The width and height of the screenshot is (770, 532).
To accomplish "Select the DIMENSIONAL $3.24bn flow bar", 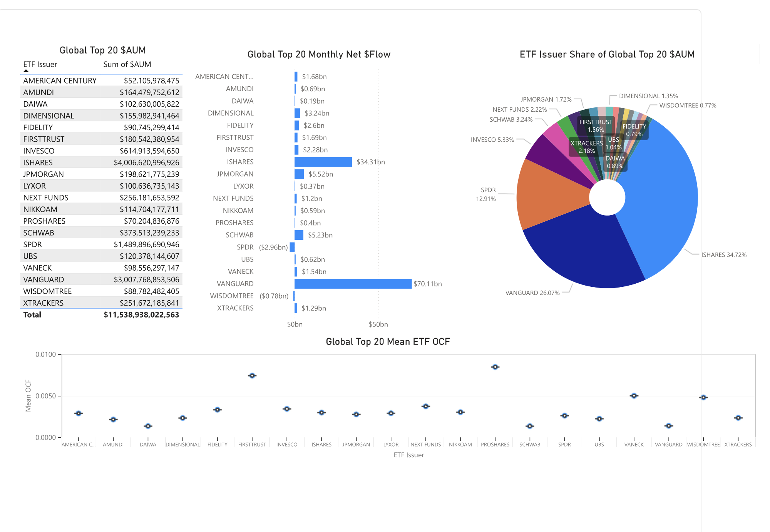I will pyautogui.click(x=297, y=113).
